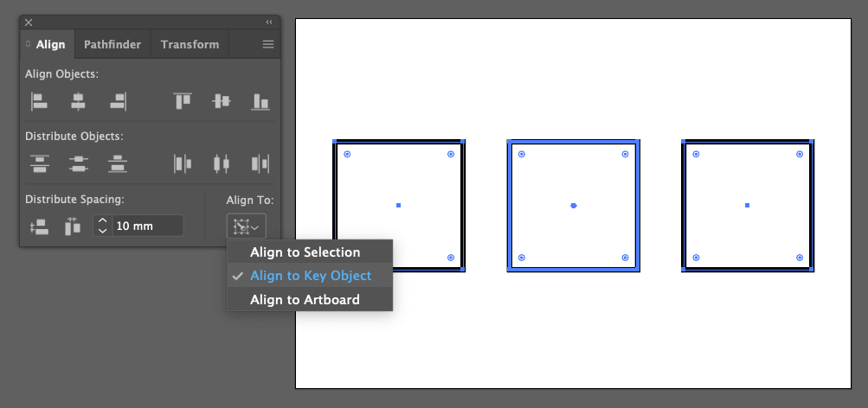The width and height of the screenshot is (868, 408).
Task: Click Horizontal Distribute Left icon
Action: point(183,163)
